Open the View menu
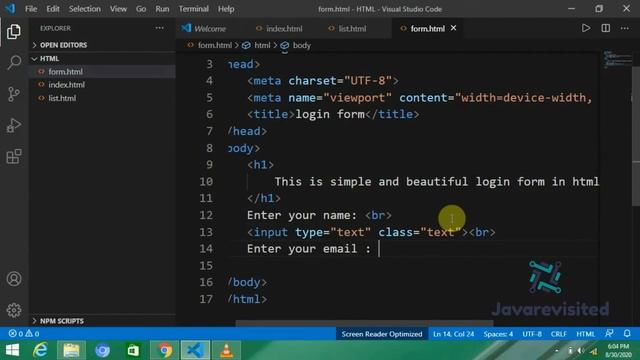 (118, 9)
